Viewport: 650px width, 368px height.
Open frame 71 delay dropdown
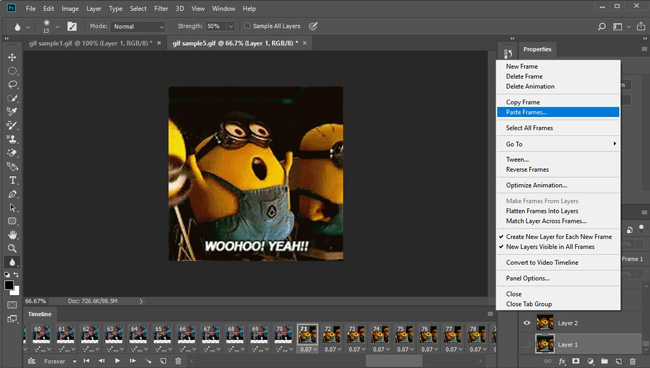click(x=315, y=349)
